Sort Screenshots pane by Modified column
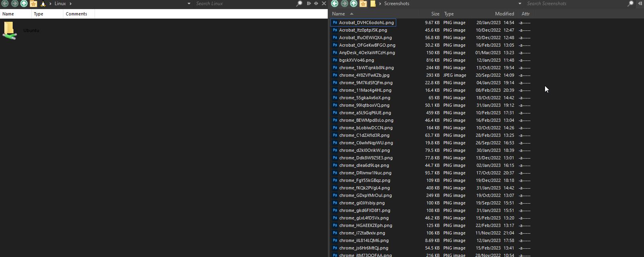This screenshot has width=644, height=257. click(x=494, y=14)
